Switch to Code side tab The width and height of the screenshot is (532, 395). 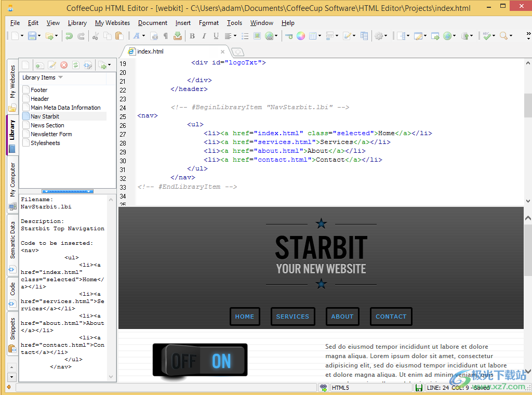tap(12, 294)
